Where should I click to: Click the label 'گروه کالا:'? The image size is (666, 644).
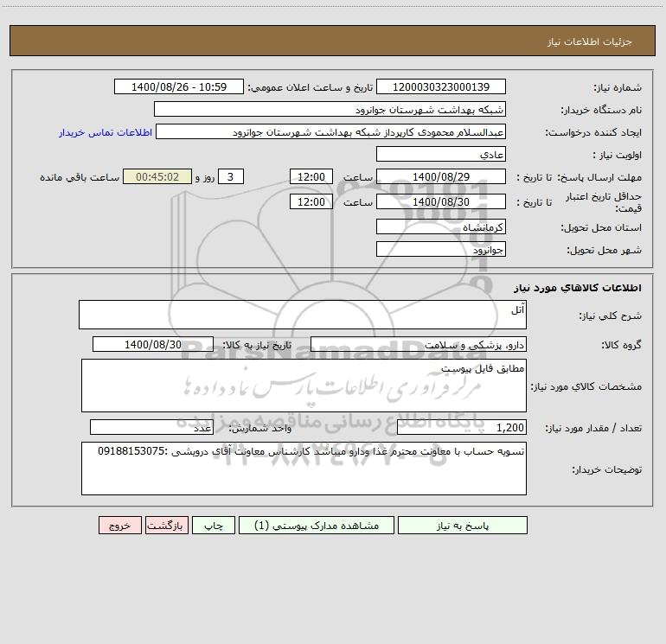tap(622, 345)
